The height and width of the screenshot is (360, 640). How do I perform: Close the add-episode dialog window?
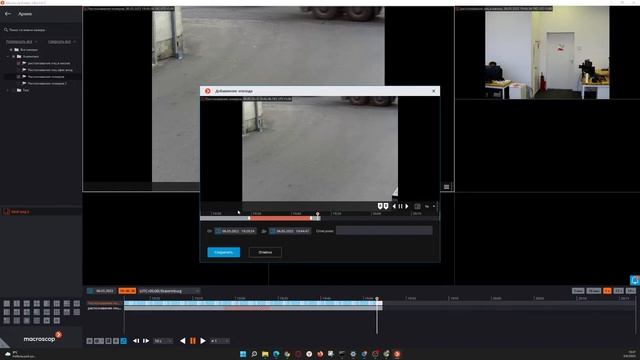click(x=433, y=91)
